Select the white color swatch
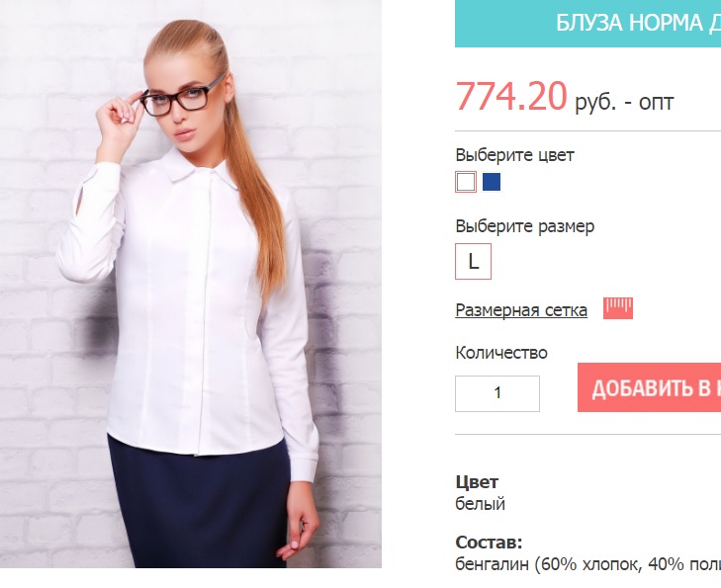721x588 pixels. click(466, 182)
